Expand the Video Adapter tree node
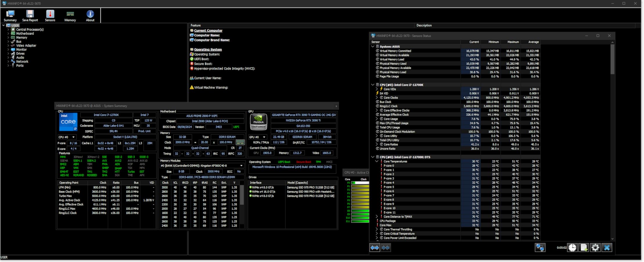The height and width of the screenshot is (262, 644). (x=8, y=46)
